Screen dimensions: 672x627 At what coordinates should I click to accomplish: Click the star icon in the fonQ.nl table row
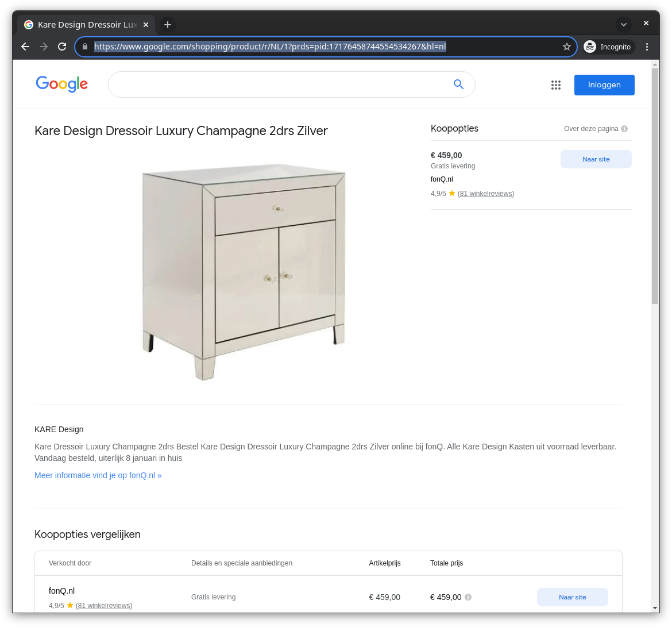click(x=70, y=605)
